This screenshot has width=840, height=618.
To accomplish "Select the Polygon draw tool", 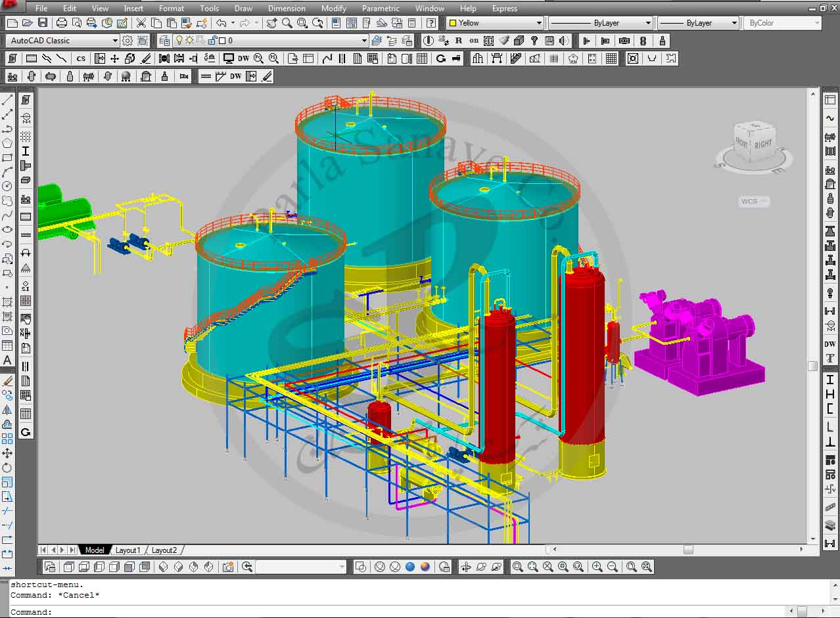I will tap(7, 143).
